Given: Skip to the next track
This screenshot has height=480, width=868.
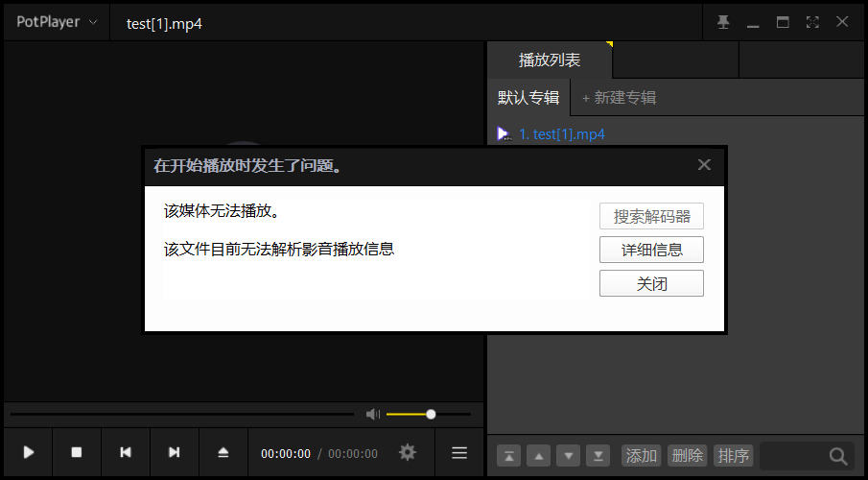Looking at the screenshot, I should point(174,452).
